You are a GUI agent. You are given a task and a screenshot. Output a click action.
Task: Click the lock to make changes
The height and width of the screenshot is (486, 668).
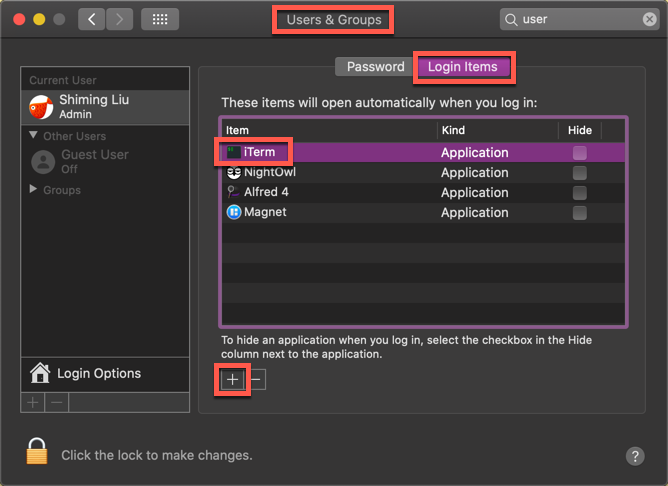tap(37, 451)
